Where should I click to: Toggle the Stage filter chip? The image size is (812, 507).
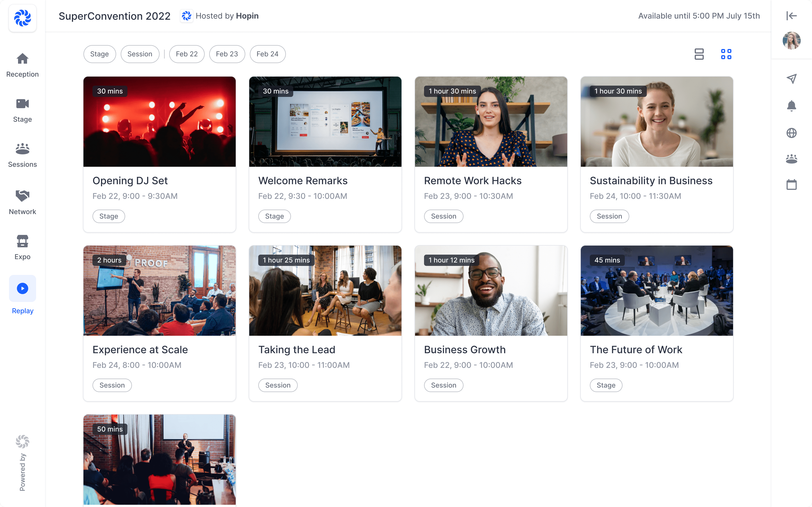tap(99, 54)
